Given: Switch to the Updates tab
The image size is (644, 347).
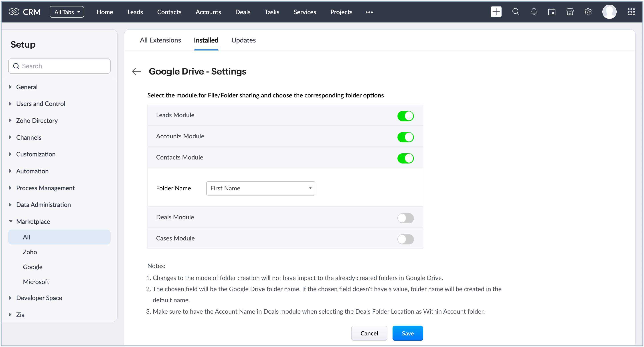Looking at the screenshot, I should (x=243, y=40).
